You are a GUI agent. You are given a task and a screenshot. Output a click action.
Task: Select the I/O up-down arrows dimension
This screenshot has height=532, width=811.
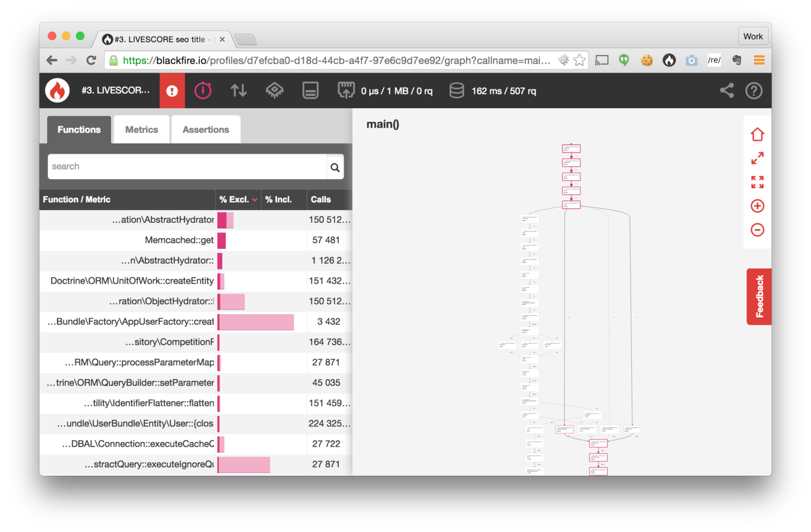pyautogui.click(x=238, y=90)
